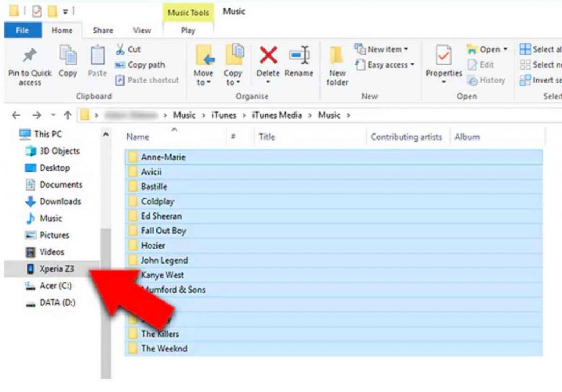Expand the breadcrumb chevron after the final Music
This screenshot has height=392, width=562.
(x=347, y=115)
